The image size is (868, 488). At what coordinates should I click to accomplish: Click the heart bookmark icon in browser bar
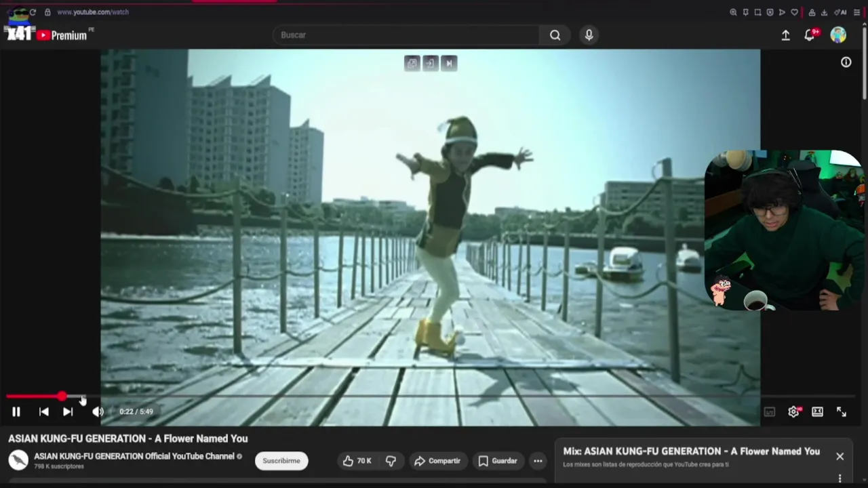(x=794, y=12)
